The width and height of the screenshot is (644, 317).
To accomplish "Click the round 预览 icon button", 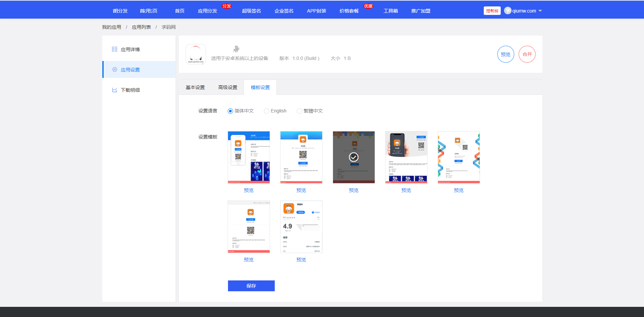I will click(x=505, y=54).
